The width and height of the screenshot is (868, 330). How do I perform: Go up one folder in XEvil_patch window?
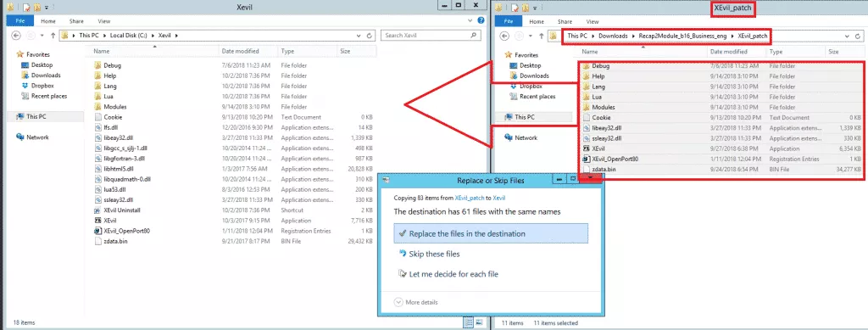pyautogui.click(x=541, y=36)
